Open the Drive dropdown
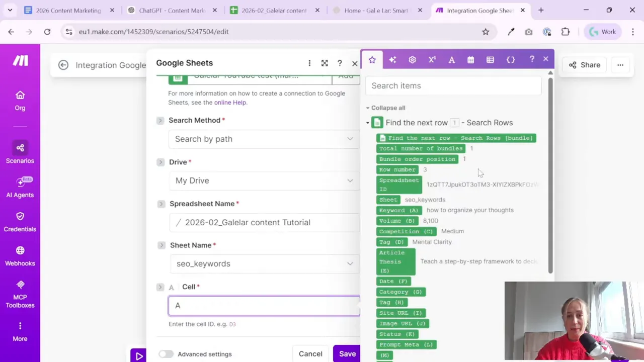Viewport: 644px width, 362px height. click(x=264, y=180)
